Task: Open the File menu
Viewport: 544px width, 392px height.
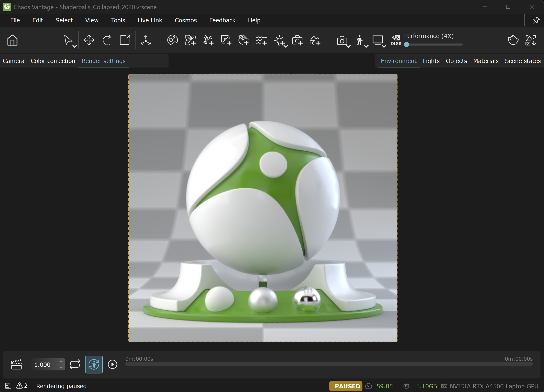Action: pos(15,20)
